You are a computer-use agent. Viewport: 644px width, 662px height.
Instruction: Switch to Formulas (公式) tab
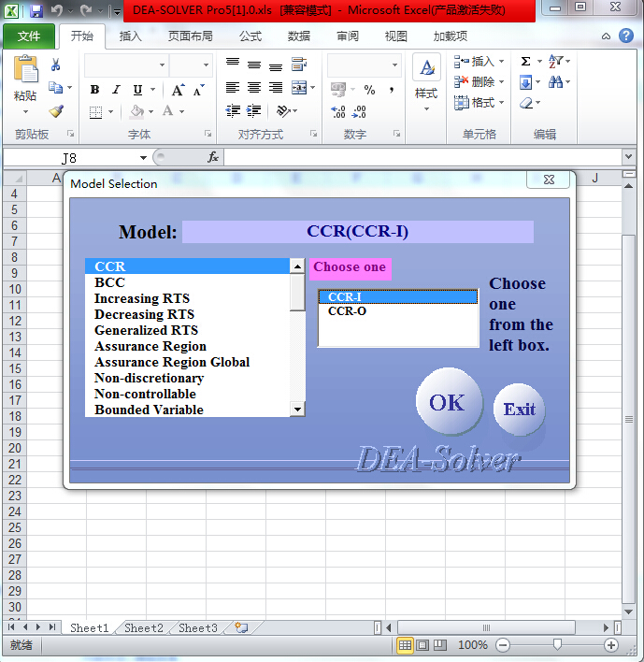[x=250, y=36]
